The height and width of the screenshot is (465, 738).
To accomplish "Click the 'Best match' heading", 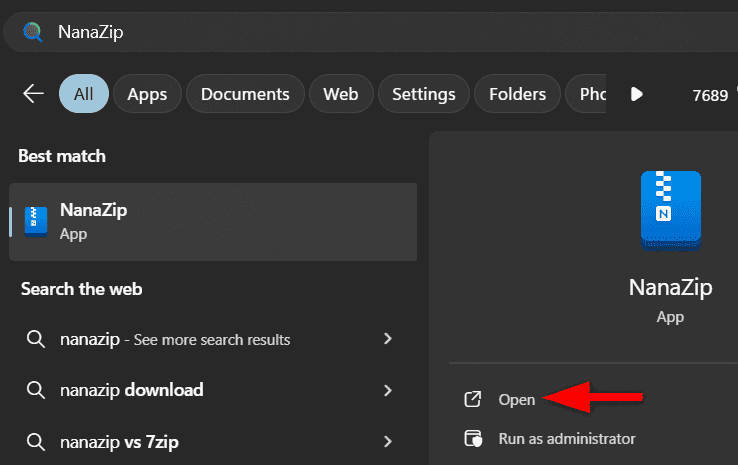I will [62, 156].
